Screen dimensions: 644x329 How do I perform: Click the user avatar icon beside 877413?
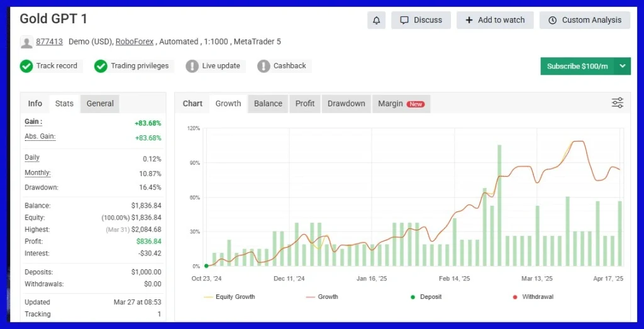point(26,42)
